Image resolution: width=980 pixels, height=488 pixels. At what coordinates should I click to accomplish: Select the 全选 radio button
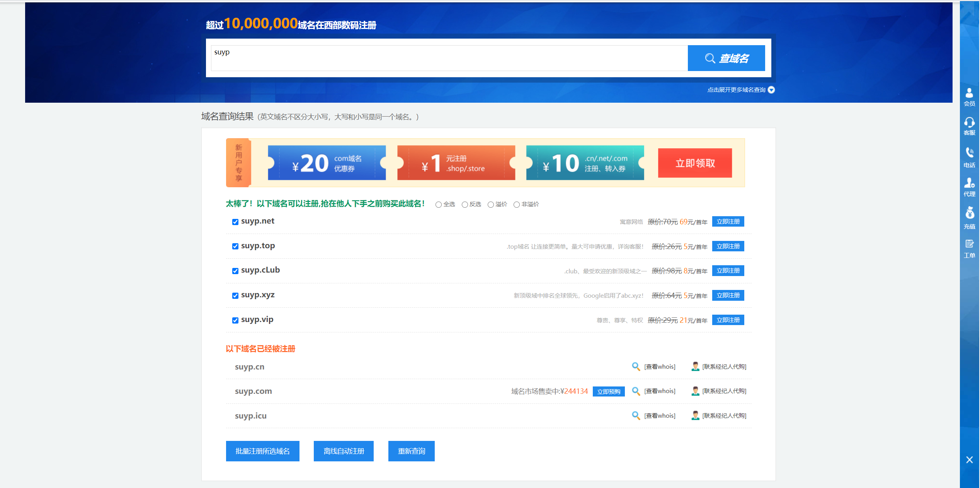pyautogui.click(x=438, y=205)
